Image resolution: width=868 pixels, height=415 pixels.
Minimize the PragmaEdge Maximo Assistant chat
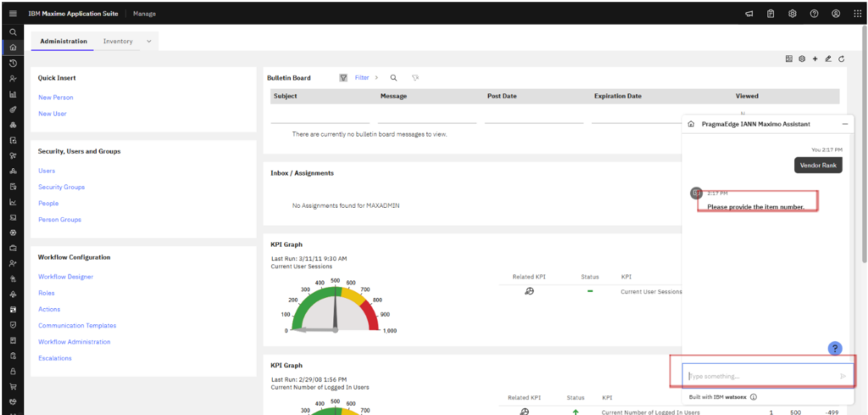(845, 124)
